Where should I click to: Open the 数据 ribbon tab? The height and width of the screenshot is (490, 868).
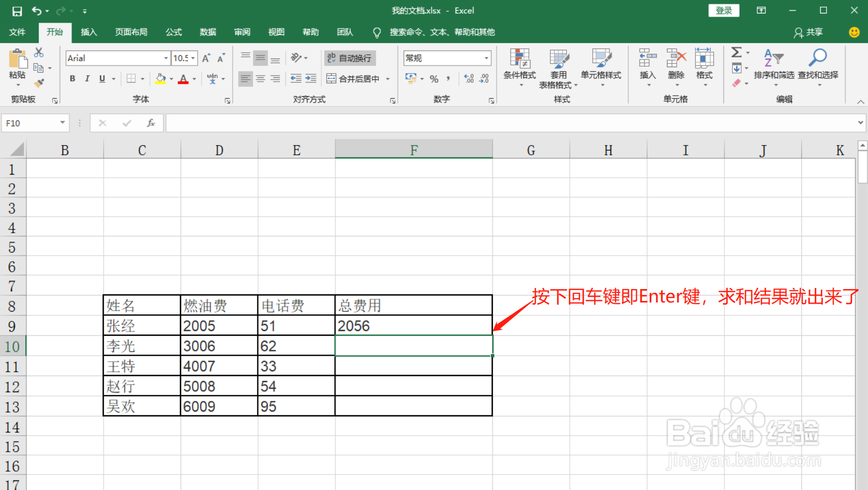pos(207,32)
